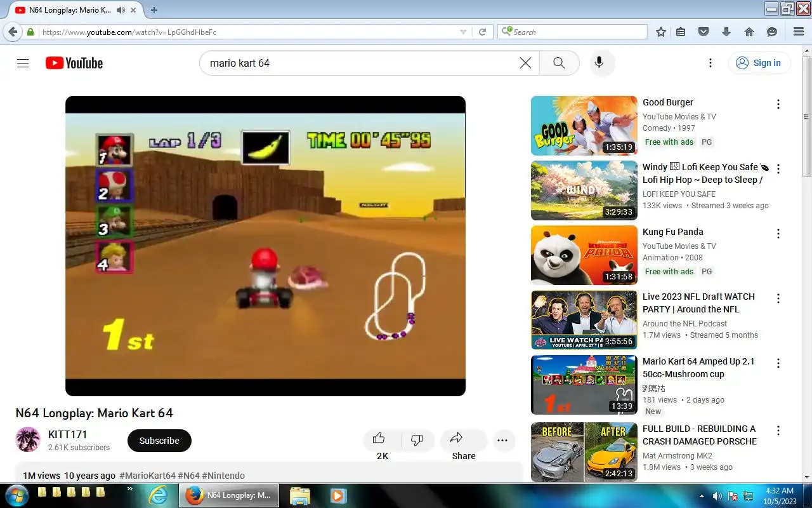The height and width of the screenshot is (508, 812).
Task: Click the #MarioKart64 hashtag
Action: pyautogui.click(x=147, y=476)
